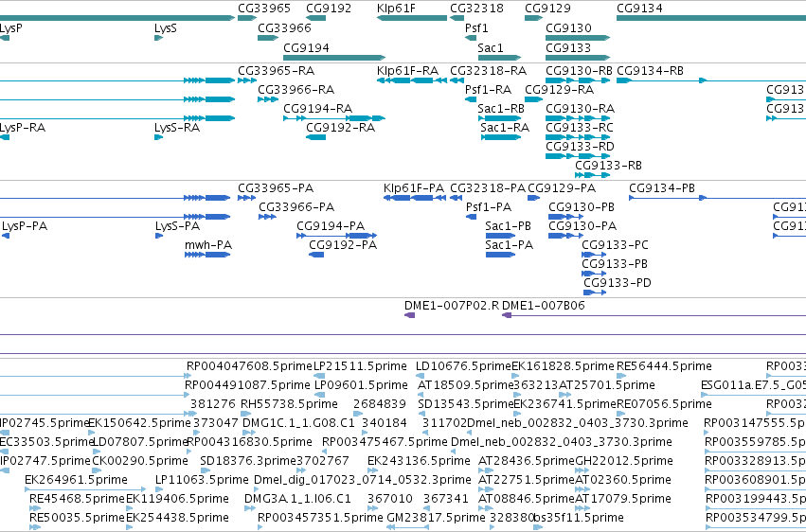Click the mwh-PA protein label
This screenshot has width=806, height=532.
point(208,245)
